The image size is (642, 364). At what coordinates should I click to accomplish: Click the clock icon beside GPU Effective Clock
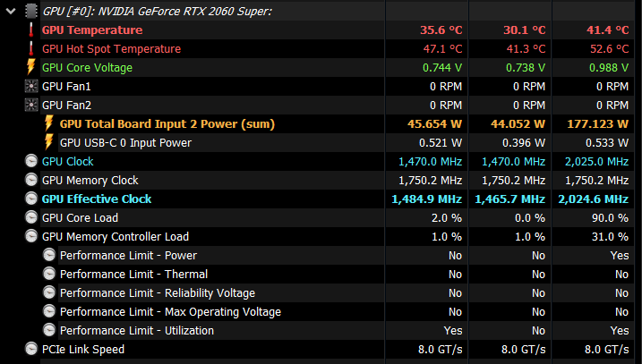coord(31,199)
